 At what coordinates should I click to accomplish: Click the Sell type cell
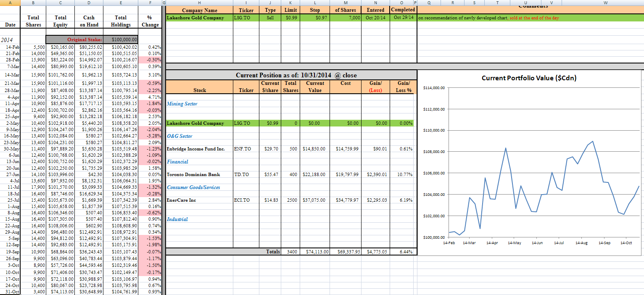(x=270, y=18)
